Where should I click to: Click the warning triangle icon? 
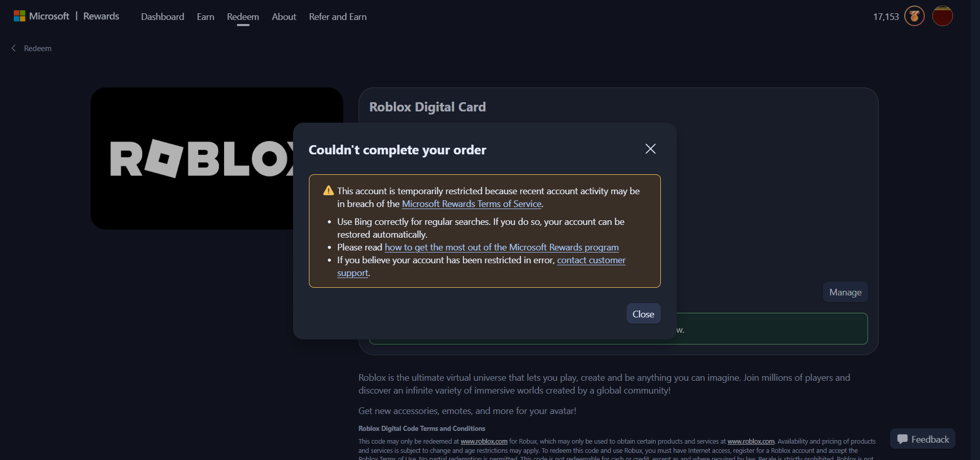click(x=328, y=191)
